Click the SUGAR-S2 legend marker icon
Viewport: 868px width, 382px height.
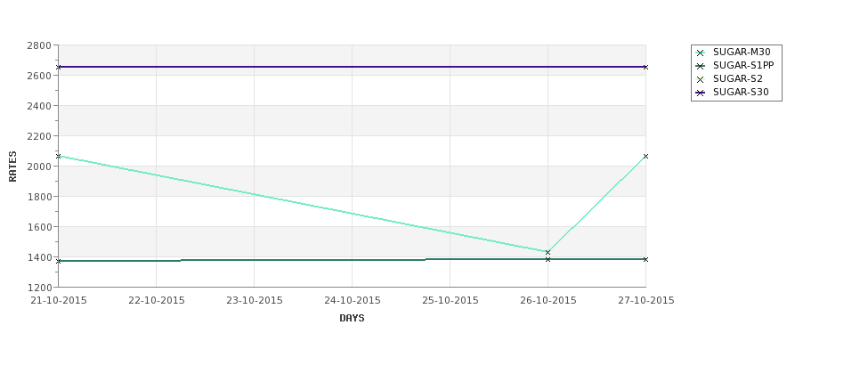[700, 79]
